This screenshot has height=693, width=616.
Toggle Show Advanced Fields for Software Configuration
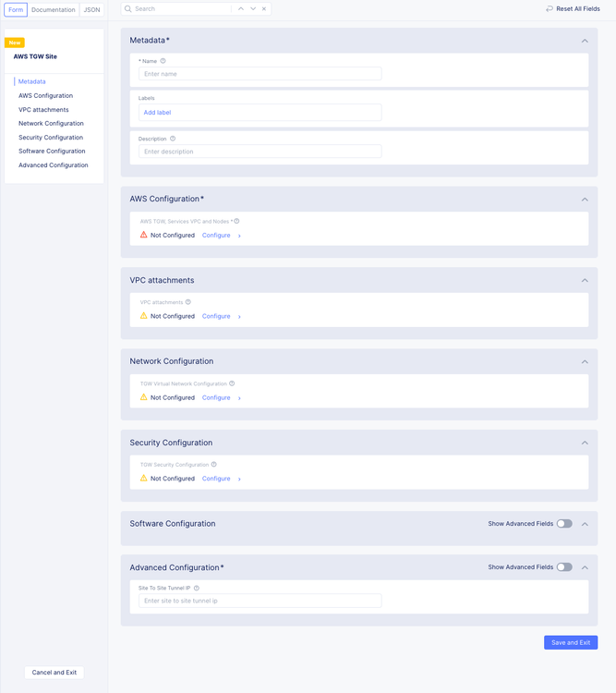tap(564, 524)
